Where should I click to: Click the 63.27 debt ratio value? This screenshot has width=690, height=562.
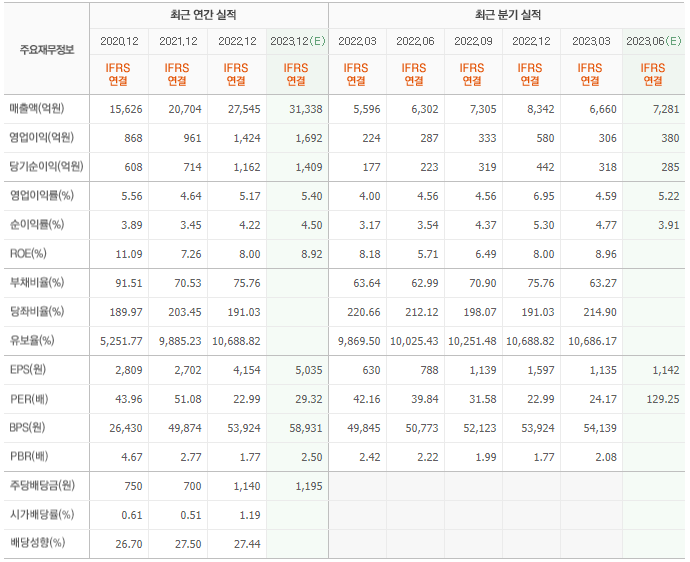[603, 283]
